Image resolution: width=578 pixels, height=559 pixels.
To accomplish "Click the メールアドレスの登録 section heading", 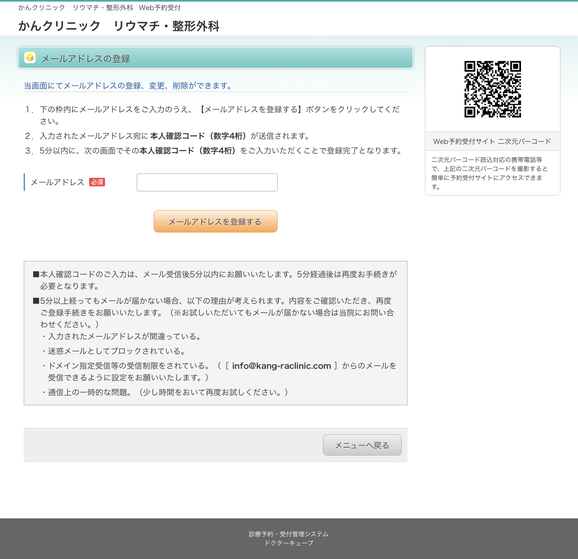I will pyautogui.click(x=86, y=59).
